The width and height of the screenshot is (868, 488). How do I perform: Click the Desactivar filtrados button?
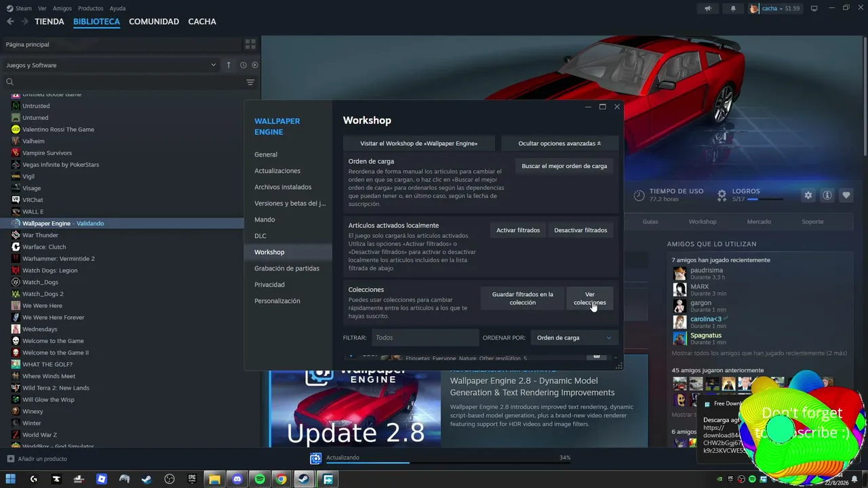(x=580, y=230)
